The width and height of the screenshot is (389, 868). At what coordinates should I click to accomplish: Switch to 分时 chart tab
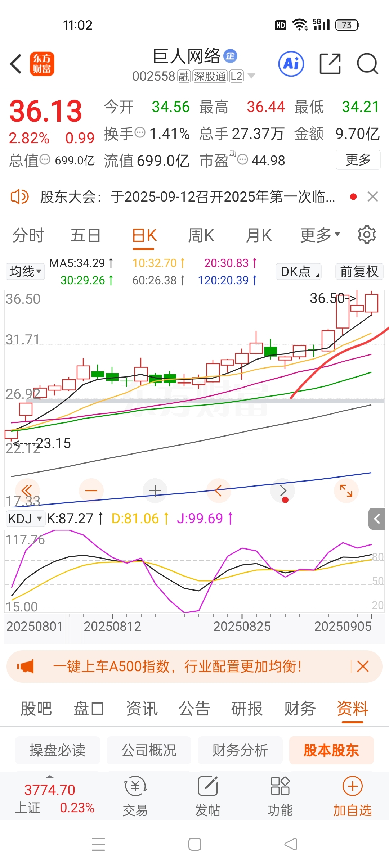click(28, 235)
